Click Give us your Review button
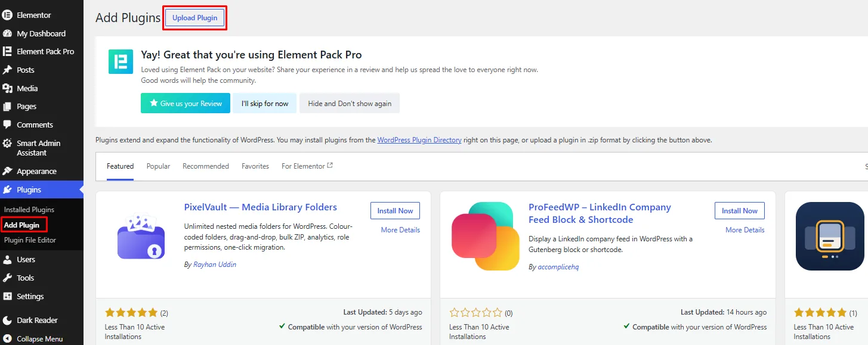868x345 pixels. 186,103
